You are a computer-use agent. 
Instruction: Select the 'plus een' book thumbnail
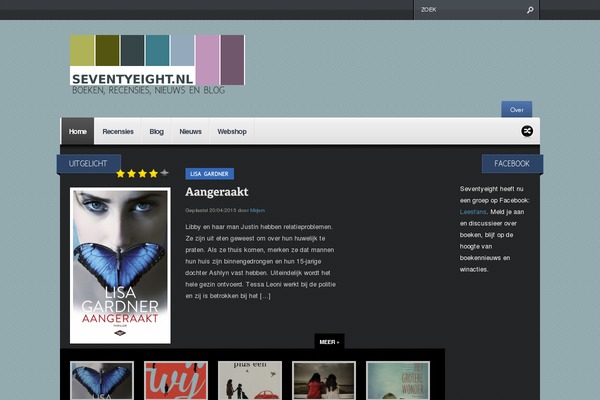pos(250,380)
